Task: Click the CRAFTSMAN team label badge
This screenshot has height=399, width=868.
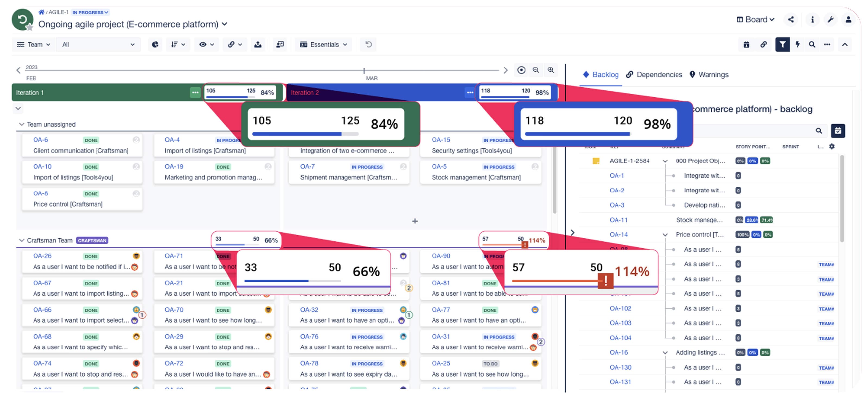Action: point(92,240)
